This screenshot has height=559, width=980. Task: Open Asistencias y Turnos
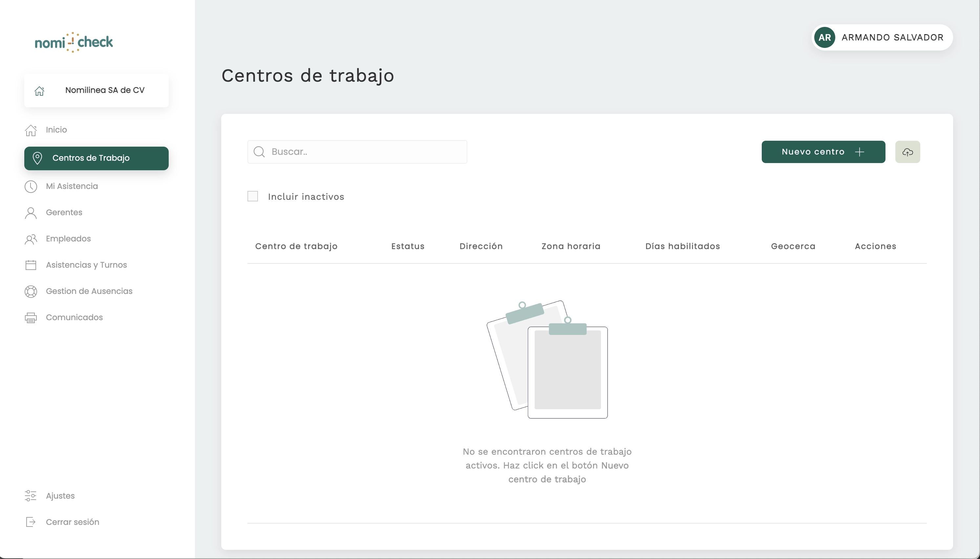[86, 265]
